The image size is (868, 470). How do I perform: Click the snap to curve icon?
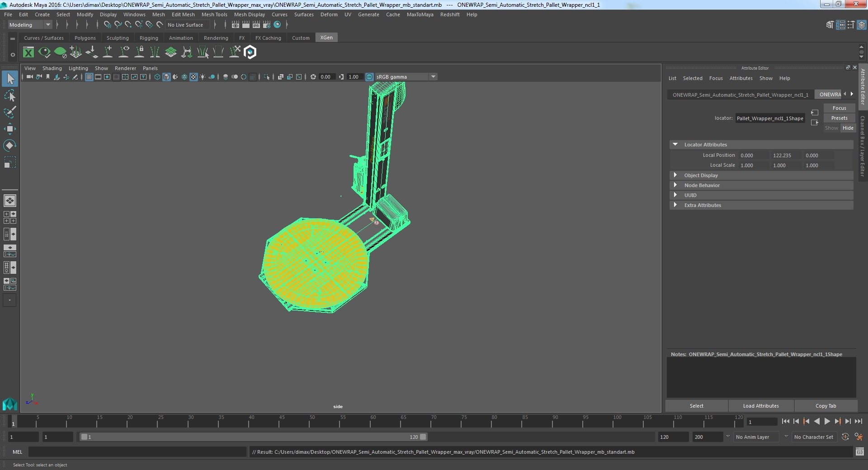118,25
